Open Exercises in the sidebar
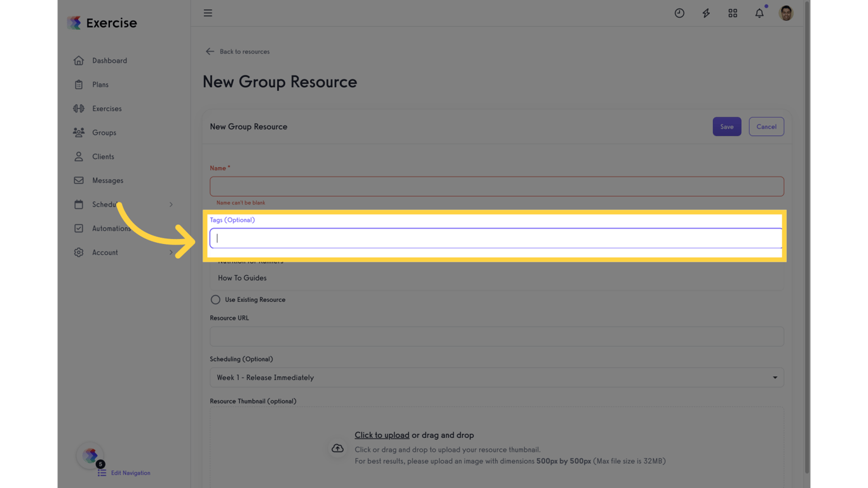The image size is (868, 488). 107,109
